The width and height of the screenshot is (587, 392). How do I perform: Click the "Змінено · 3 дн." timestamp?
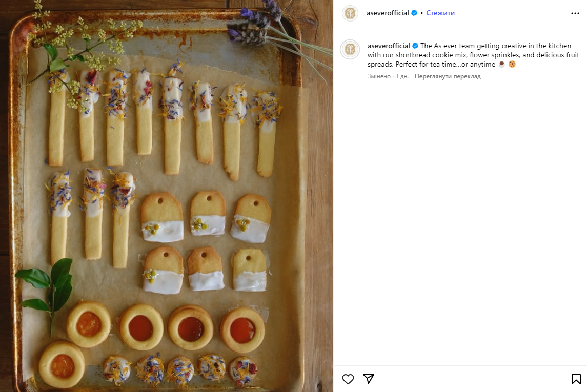[x=388, y=77]
